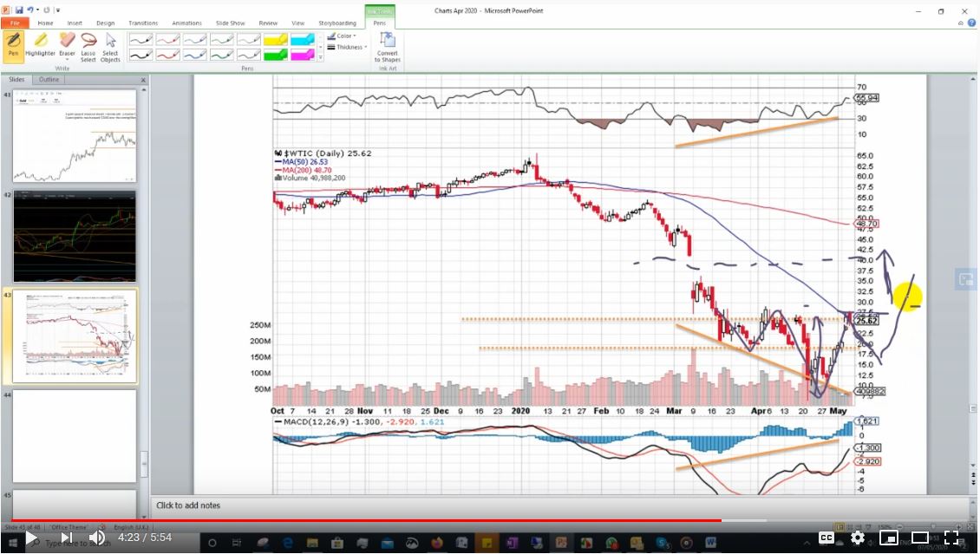Image resolution: width=980 pixels, height=554 pixels.
Task: Toggle theater mode view
Action: [919, 538]
